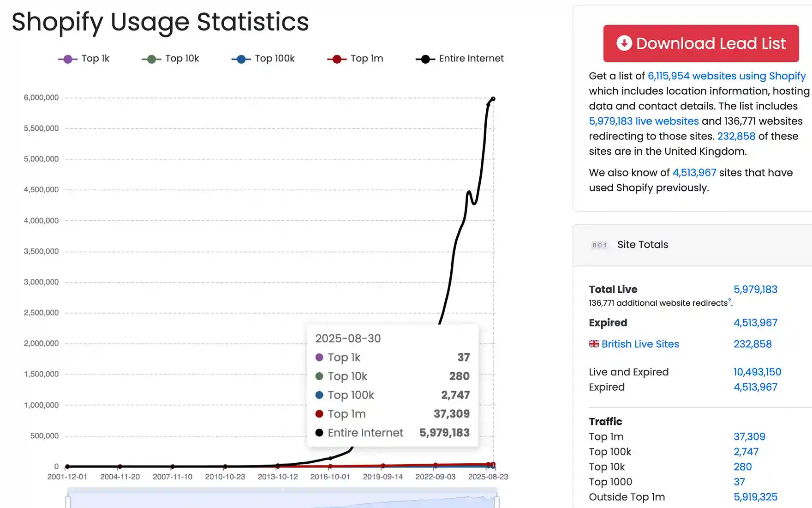Toggle the Top 100k legend series
This screenshot has width=812, height=508.
(263, 59)
